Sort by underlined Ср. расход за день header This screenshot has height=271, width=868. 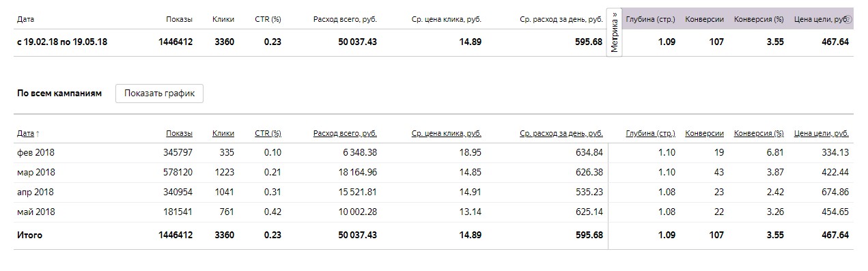pos(561,134)
